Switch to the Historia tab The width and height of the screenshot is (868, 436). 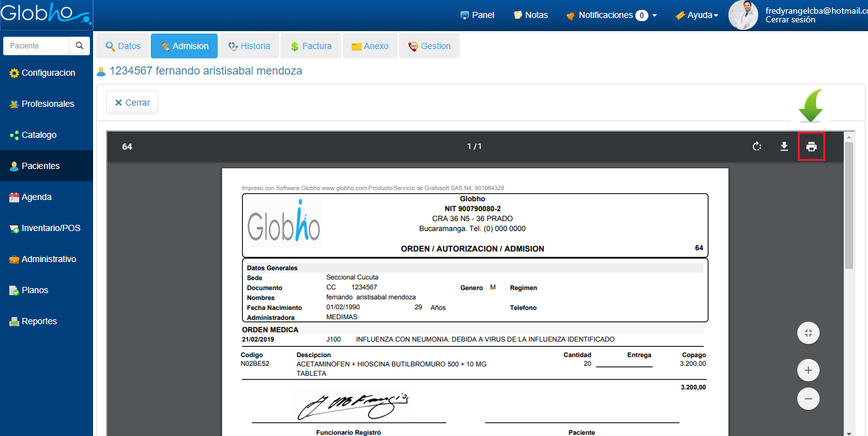249,46
